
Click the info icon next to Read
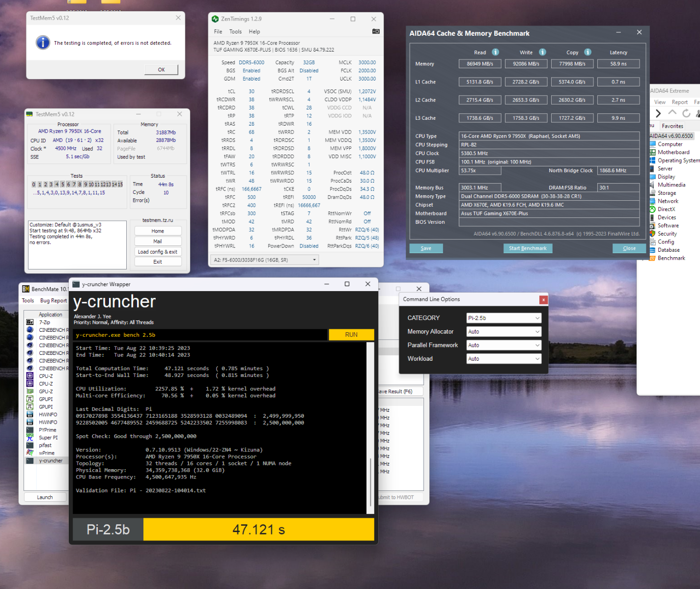pos(495,52)
